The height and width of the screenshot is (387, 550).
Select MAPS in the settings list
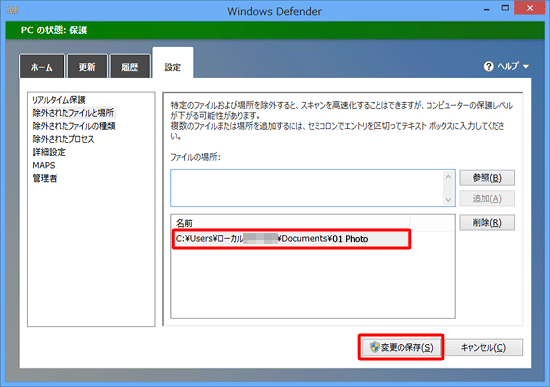[x=44, y=165]
